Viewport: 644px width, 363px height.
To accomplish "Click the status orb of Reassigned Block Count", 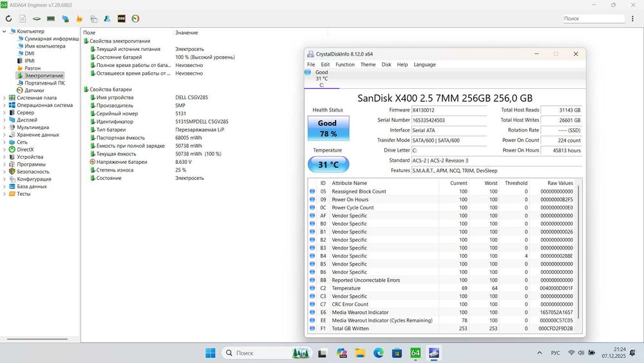I will click(x=312, y=191).
